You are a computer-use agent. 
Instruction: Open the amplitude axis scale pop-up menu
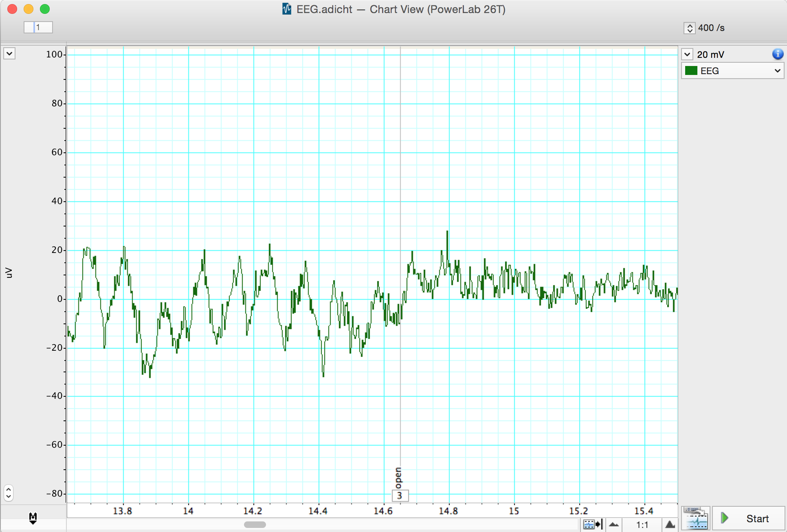pos(9,53)
